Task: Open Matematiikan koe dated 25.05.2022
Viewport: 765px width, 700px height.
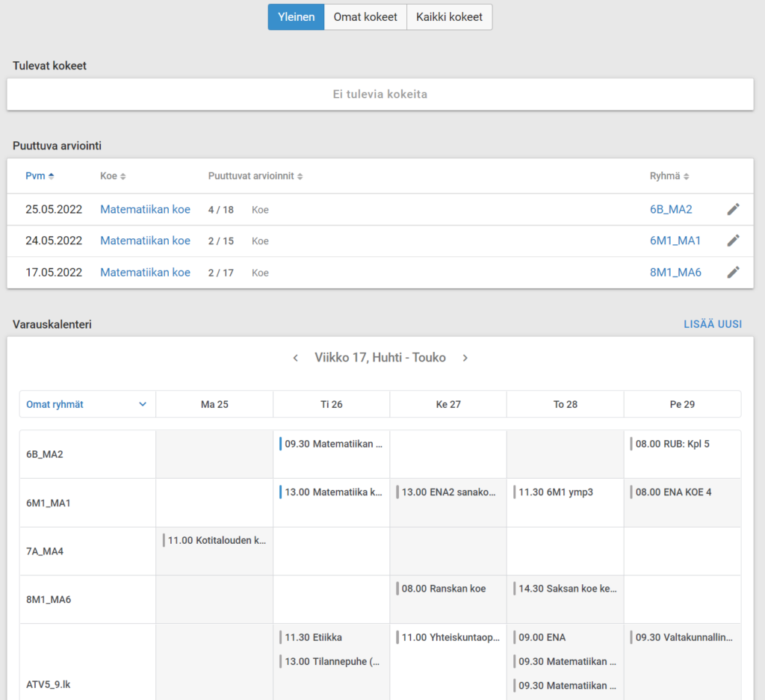Action: click(x=145, y=210)
